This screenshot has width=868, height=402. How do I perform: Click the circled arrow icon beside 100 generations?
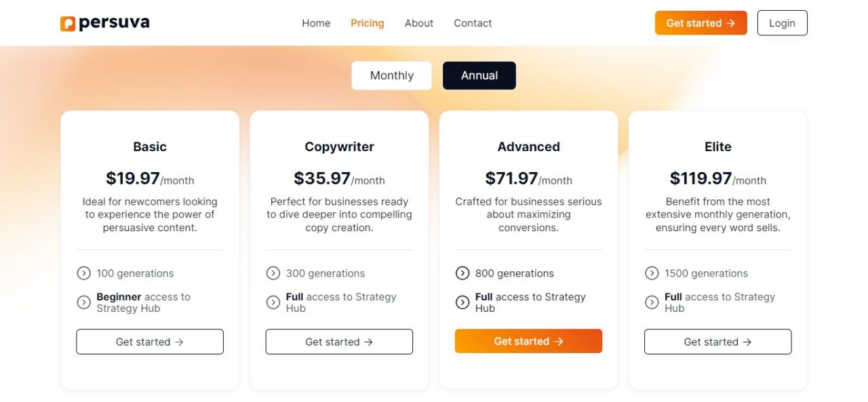click(83, 273)
